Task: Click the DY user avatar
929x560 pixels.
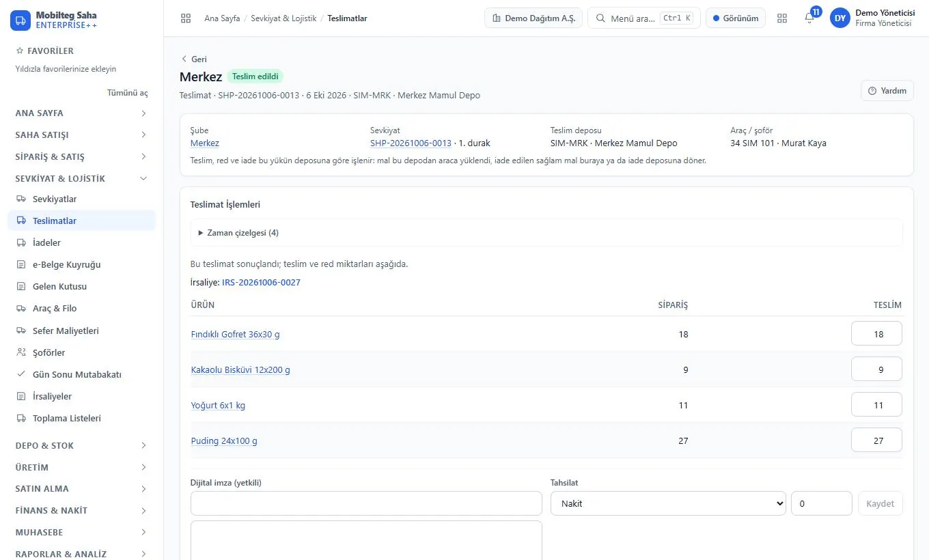Action: [x=840, y=18]
